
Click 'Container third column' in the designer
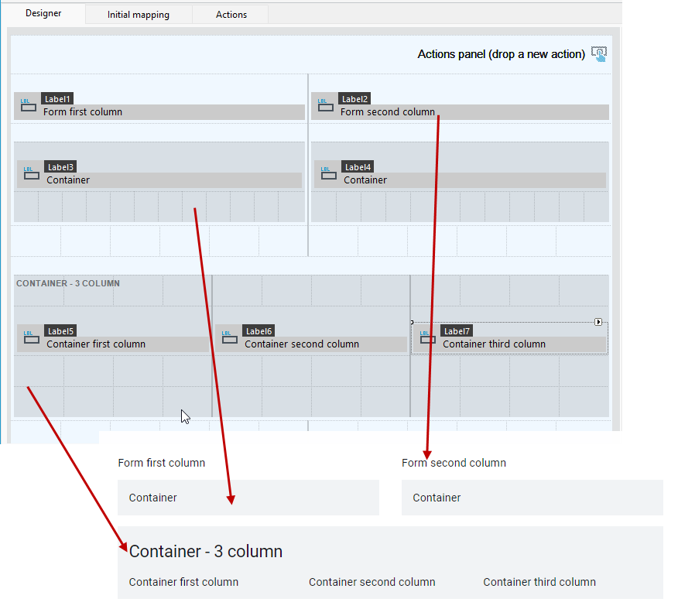495,344
